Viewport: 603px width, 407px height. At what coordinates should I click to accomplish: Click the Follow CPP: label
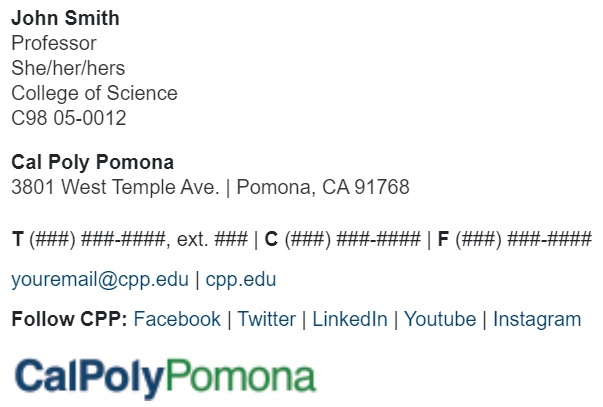(69, 319)
